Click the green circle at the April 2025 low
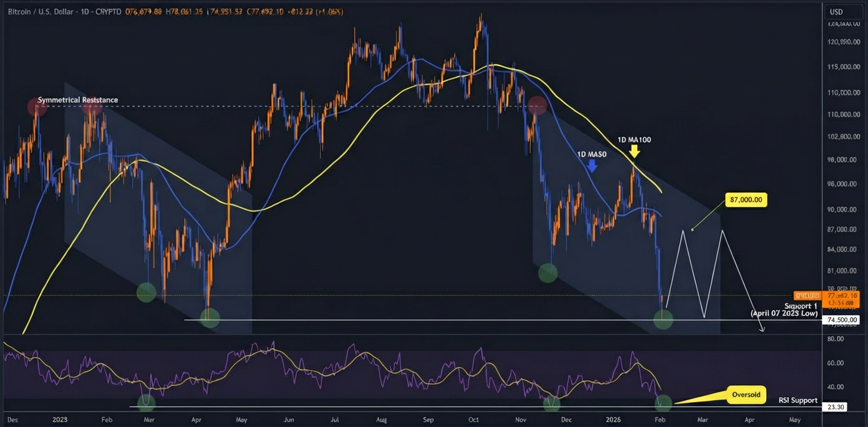The image size is (868, 427). pyautogui.click(x=210, y=318)
